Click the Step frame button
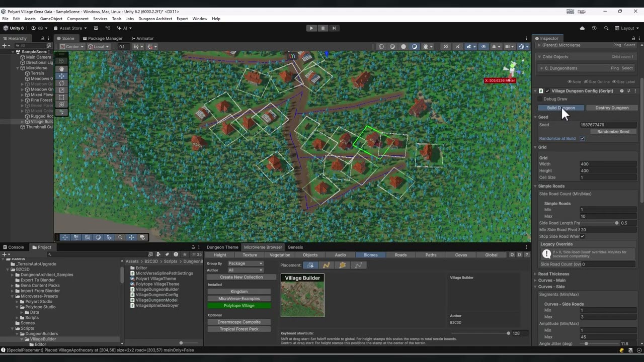644x362 pixels. pyautogui.click(x=334, y=28)
